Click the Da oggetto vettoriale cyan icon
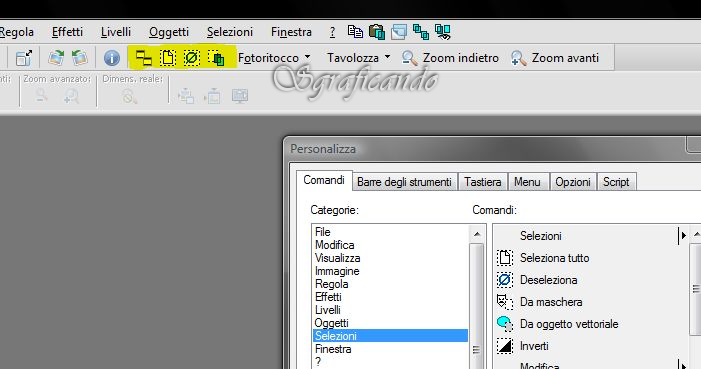This screenshot has height=369, width=701. pyautogui.click(x=505, y=324)
